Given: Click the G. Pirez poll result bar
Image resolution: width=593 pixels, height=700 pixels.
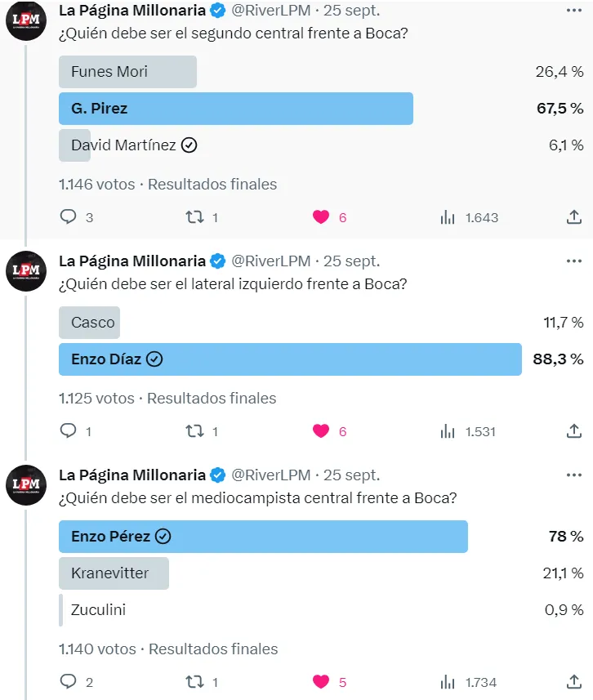Looking at the screenshot, I should point(235,109).
